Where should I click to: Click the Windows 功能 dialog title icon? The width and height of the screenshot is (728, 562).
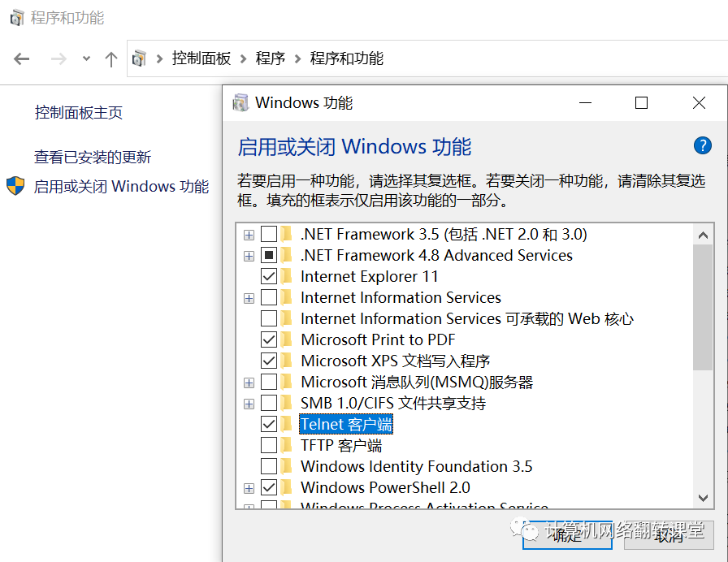tap(240, 102)
